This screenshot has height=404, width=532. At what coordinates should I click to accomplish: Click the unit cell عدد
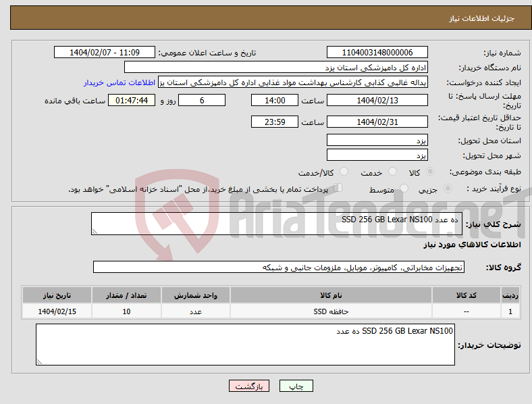point(196,311)
